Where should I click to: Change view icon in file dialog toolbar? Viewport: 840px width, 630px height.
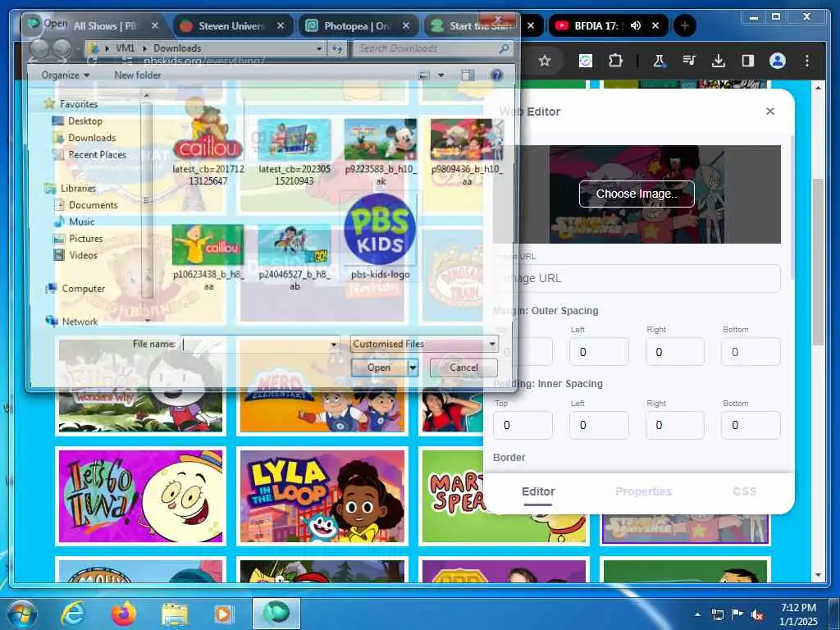pos(424,75)
